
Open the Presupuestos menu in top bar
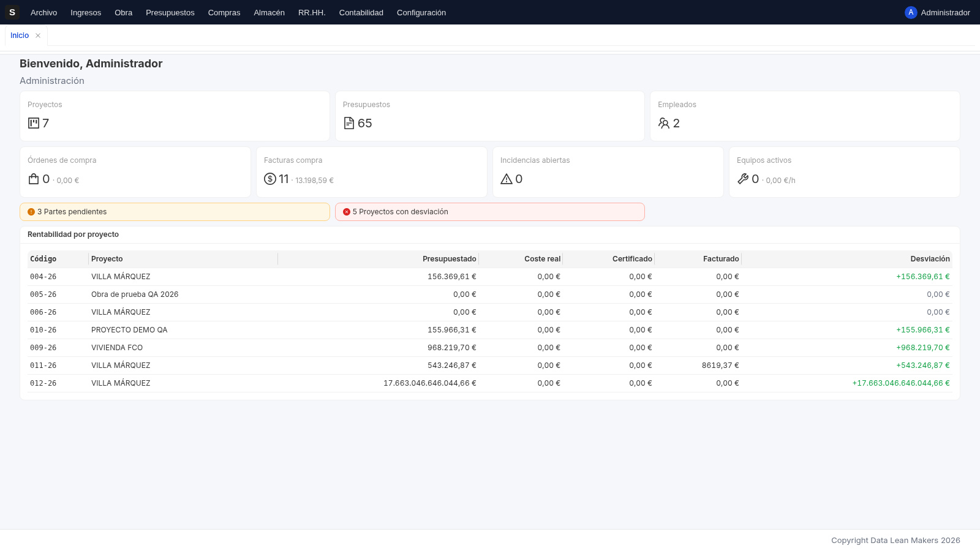click(x=170, y=12)
